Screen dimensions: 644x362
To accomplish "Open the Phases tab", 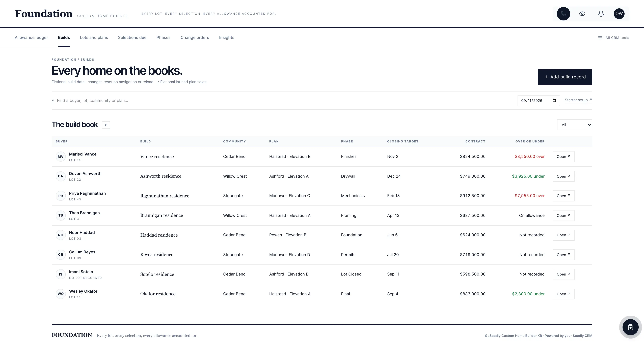I will tap(164, 38).
